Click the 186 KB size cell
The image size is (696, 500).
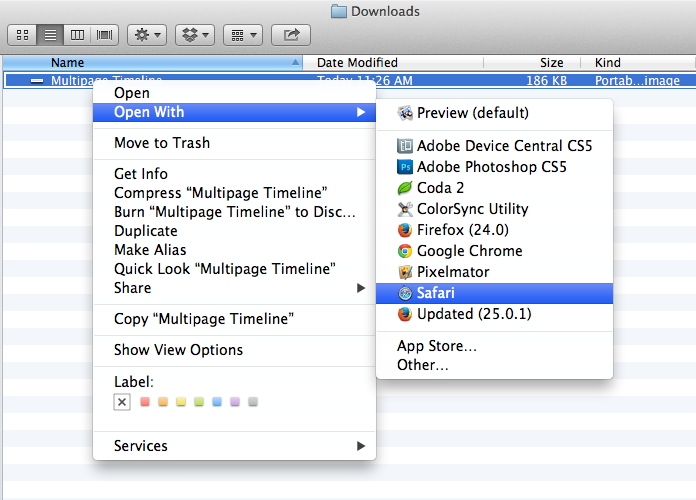pos(546,80)
